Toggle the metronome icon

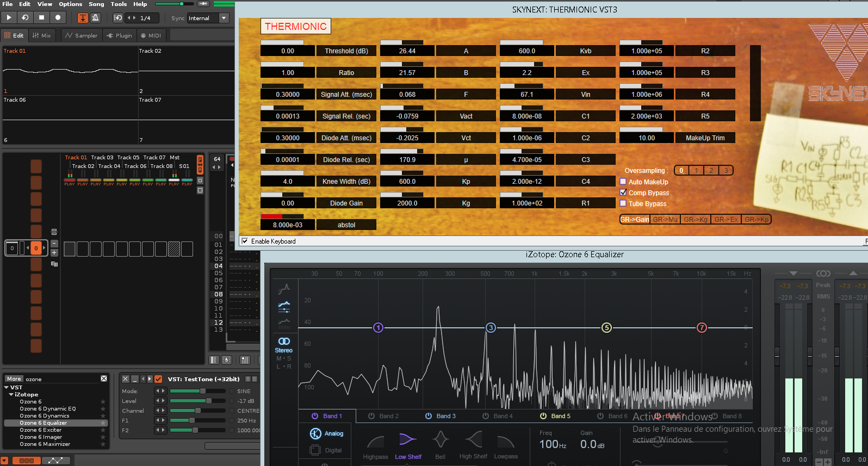(x=95, y=18)
